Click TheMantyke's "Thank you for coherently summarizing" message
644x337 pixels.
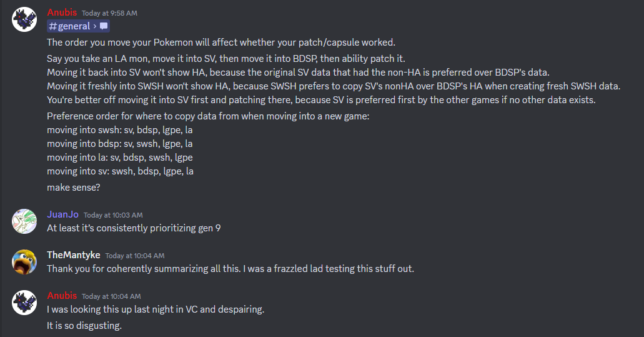click(230, 269)
